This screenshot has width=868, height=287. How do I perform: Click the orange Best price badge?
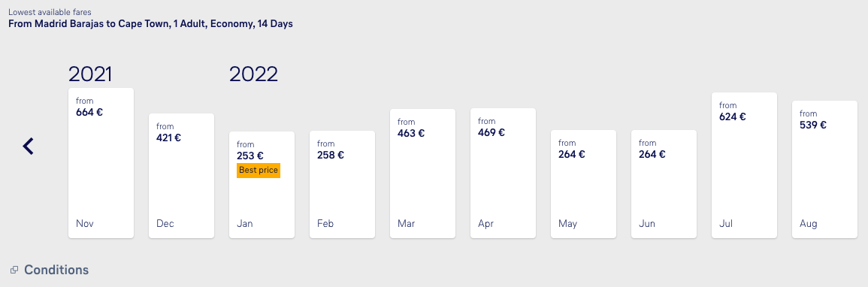pos(259,171)
